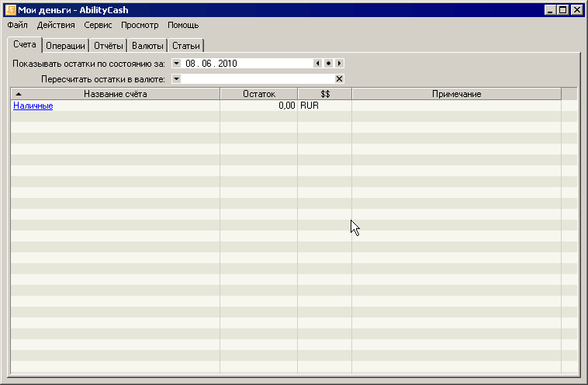Click sort arrow in first column header
This screenshot has height=385, width=588.
(19, 94)
